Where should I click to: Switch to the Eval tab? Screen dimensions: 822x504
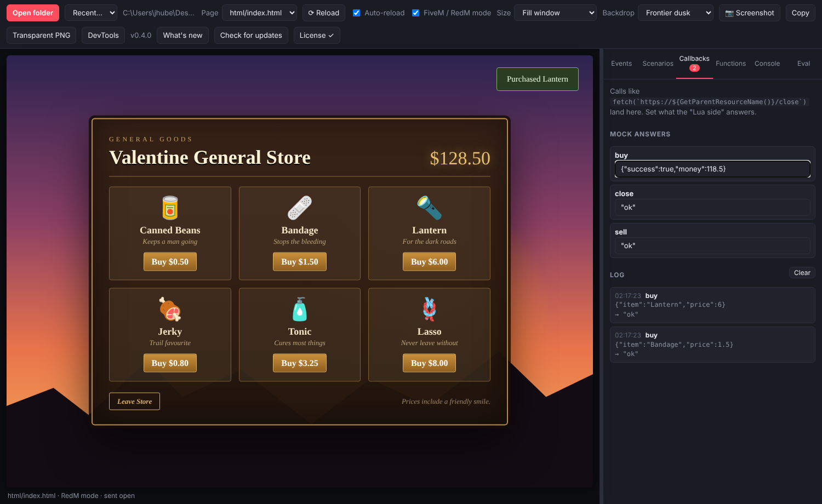(803, 64)
